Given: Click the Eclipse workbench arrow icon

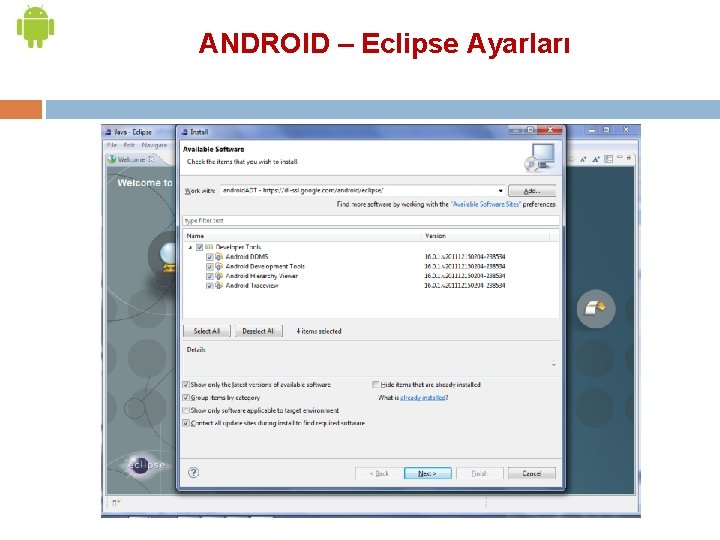Looking at the screenshot, I should tap(596, 309).
